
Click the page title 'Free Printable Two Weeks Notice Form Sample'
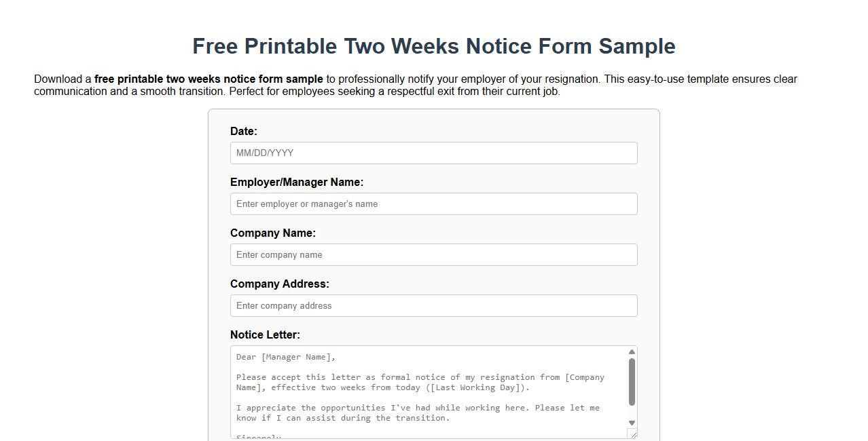pos(434,46)
